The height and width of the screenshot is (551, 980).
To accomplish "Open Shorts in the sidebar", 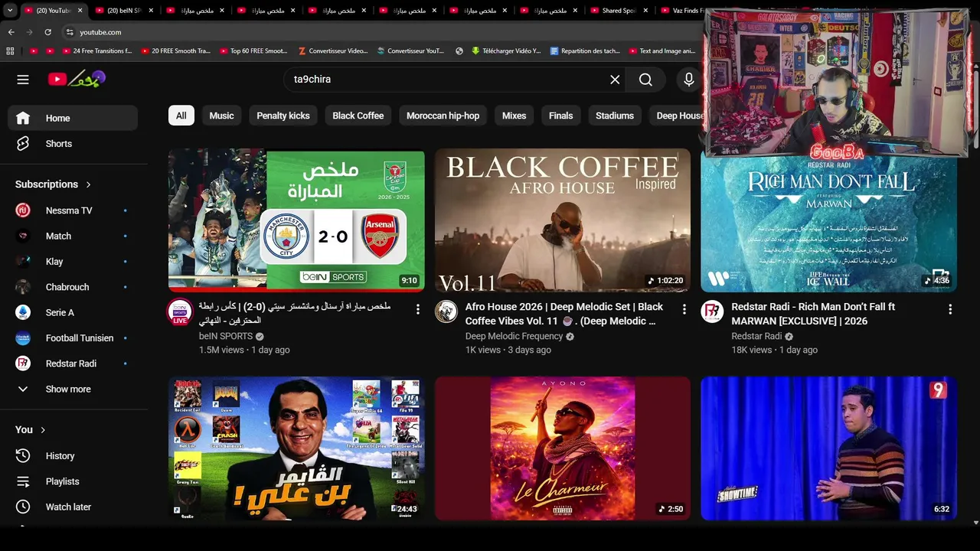I will pos(73,144).
